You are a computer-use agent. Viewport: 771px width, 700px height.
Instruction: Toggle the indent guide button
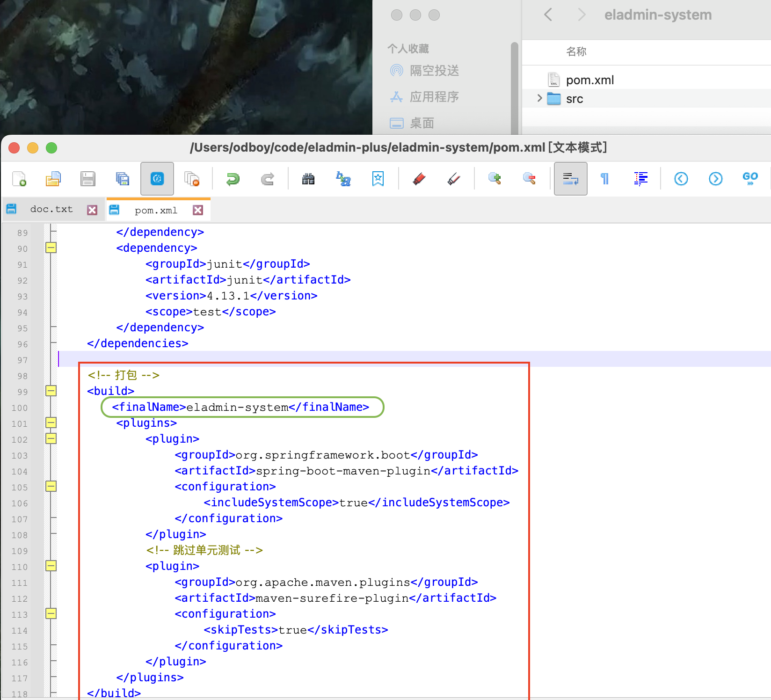(x=640, y=179)
